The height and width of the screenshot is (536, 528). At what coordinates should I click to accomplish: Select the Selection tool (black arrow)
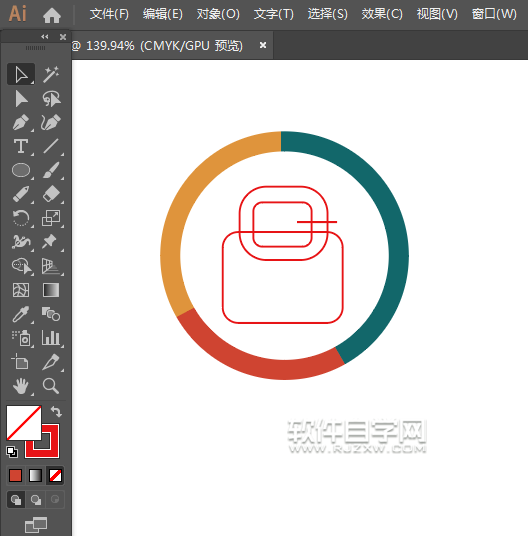coord(21,74)
